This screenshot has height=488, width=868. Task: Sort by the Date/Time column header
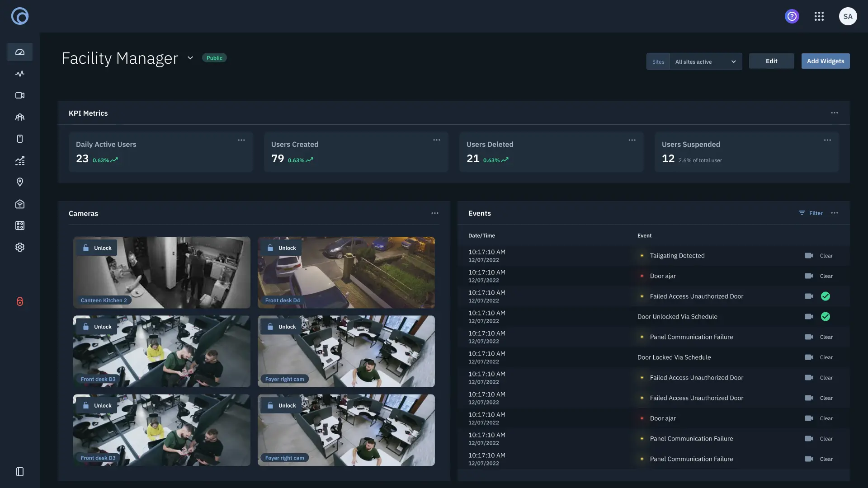click(481, 235)
